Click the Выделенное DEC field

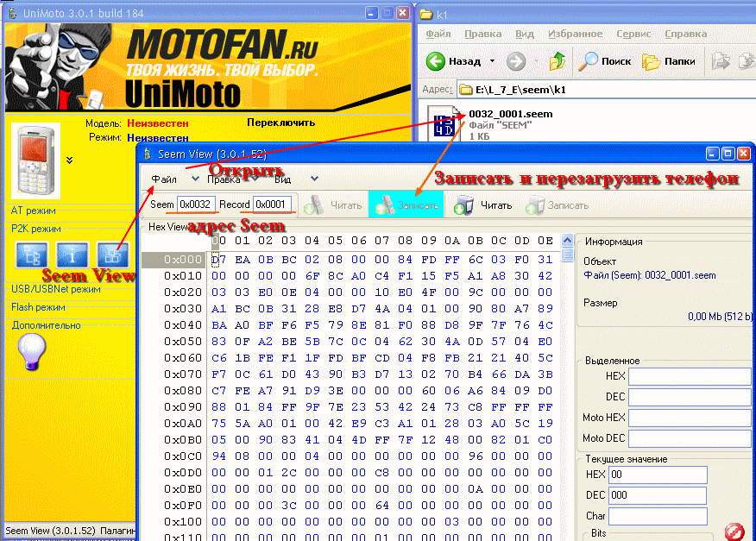coord(690,397)
